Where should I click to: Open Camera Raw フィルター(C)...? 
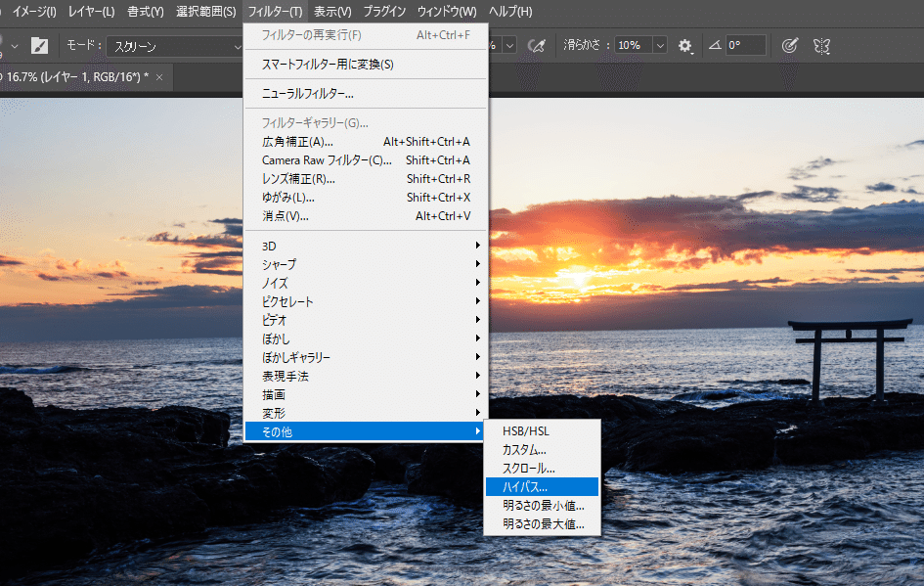[x=366, y=160]
